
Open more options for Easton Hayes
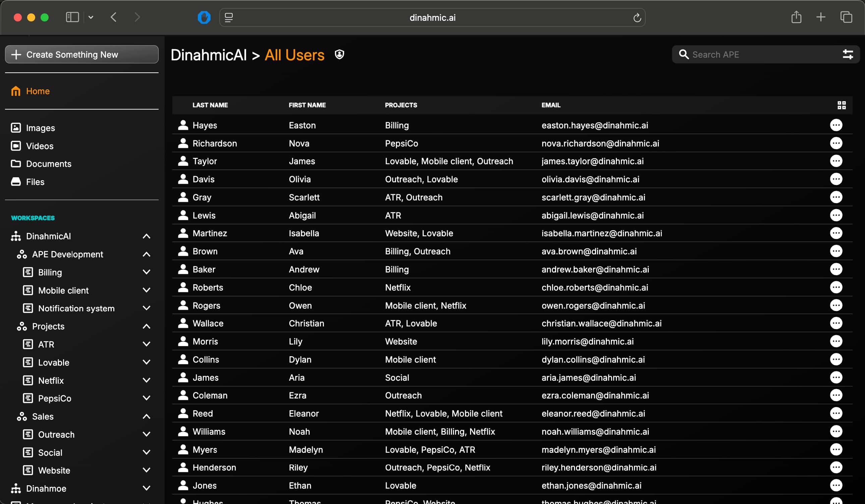coord(836,125)
